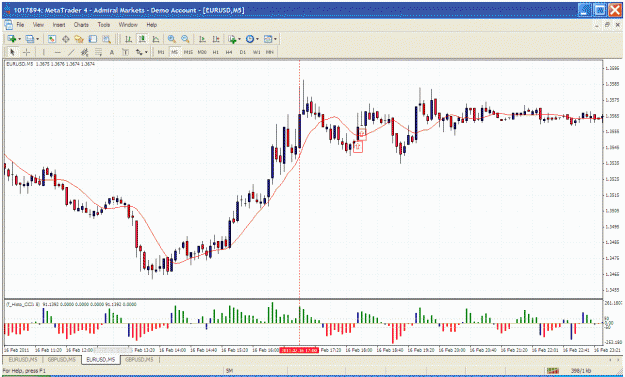Toggle Chart Shift from right border
The image size is (625, 377).
tap(216, 39)
